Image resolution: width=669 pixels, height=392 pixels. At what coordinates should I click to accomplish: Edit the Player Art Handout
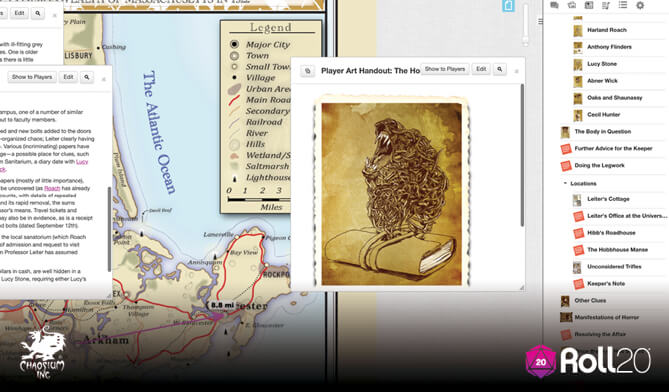(481, 69)
